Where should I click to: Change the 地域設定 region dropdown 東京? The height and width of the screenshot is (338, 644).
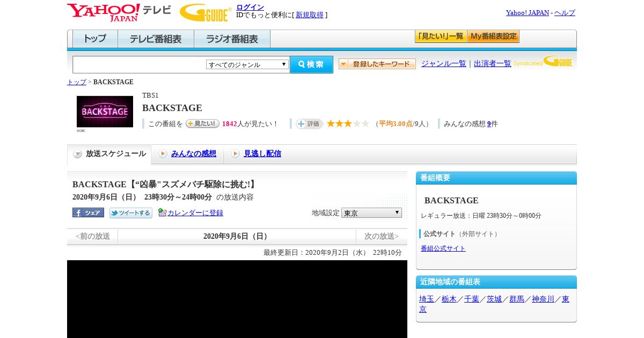[x=371, y=212]
